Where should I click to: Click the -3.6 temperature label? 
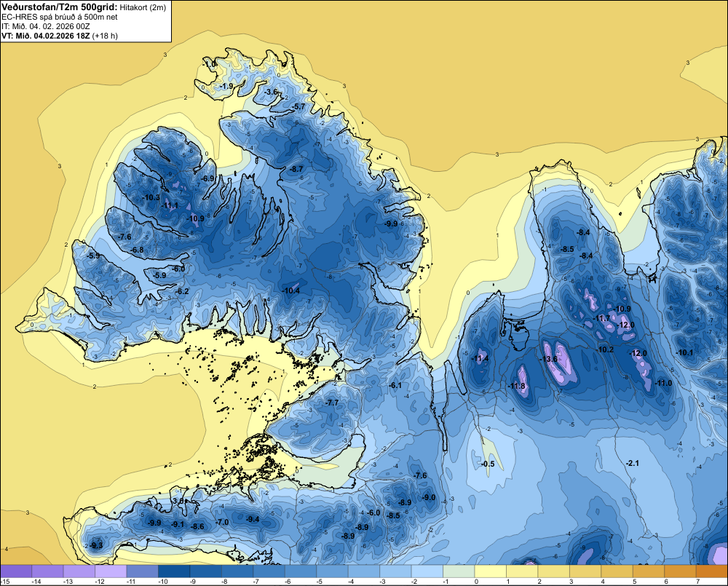271,92
